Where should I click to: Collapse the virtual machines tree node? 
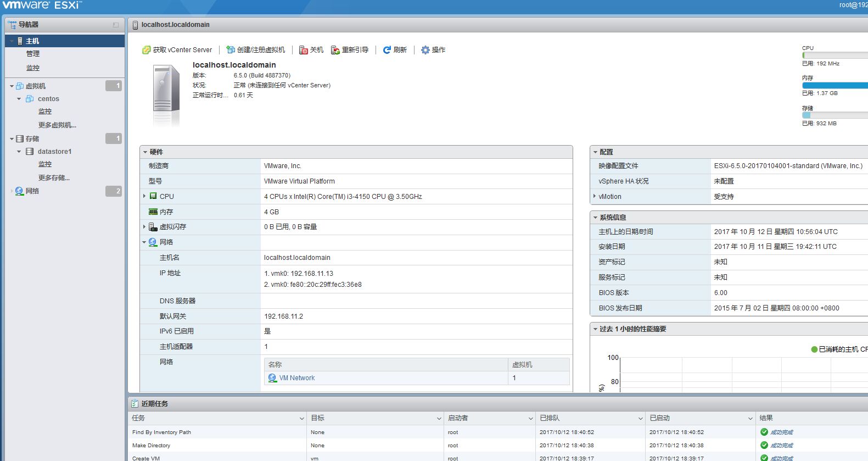(x=12, y=86)
